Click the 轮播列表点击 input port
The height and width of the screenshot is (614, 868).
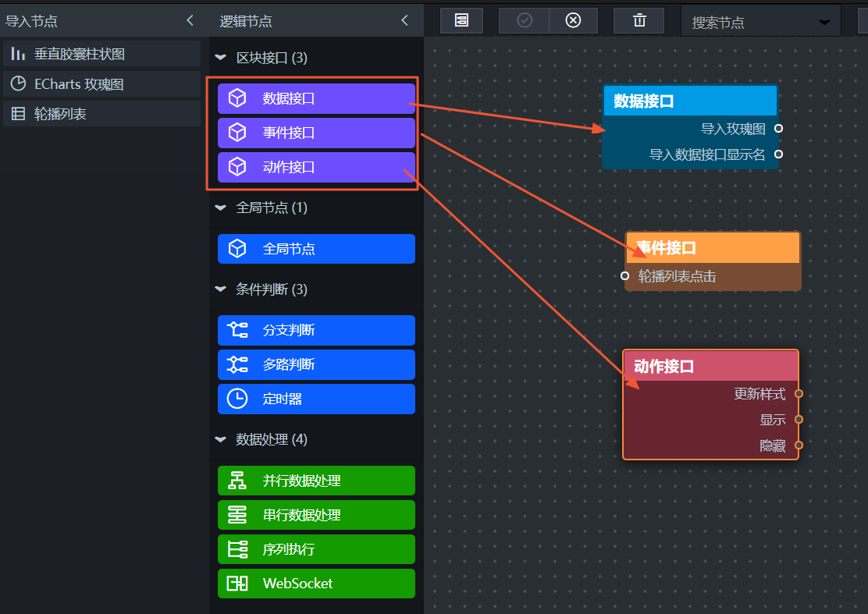[625, 275]
